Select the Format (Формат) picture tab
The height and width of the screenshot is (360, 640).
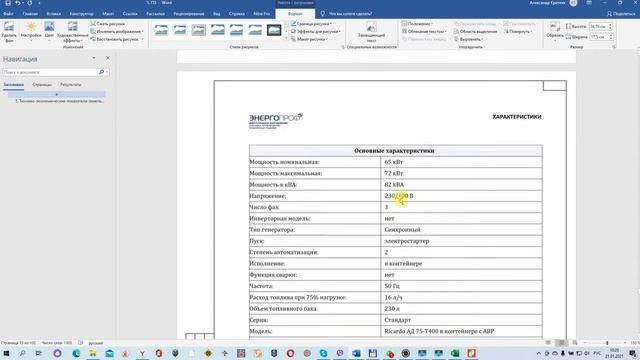(295, 13)
